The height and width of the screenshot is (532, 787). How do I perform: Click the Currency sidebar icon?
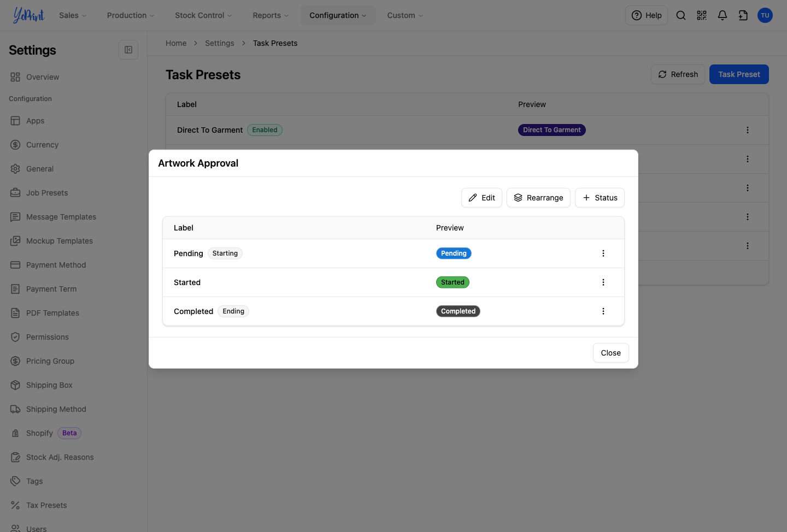click(x=15, y=145)
